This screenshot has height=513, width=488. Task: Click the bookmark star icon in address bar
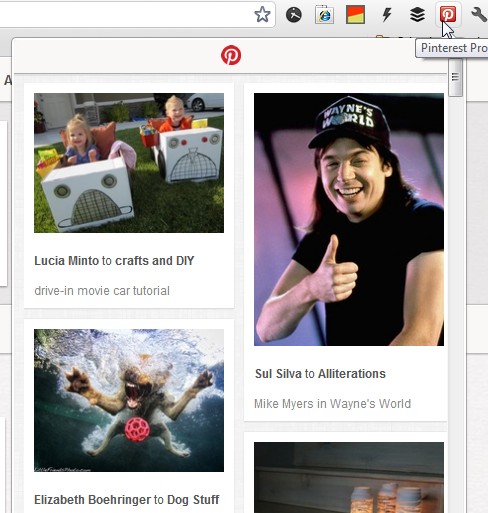click(262, 15)
